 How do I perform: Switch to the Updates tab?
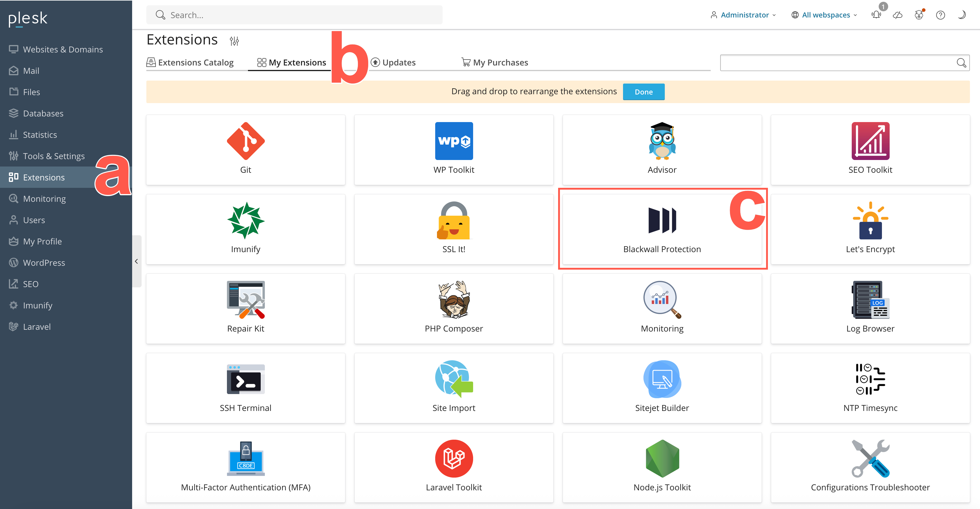[393, 63]
